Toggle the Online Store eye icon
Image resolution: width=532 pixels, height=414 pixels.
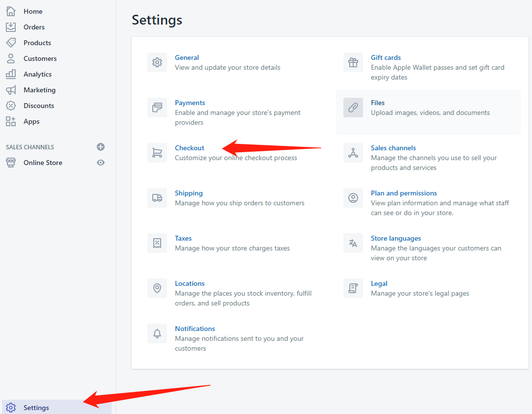point(101,163)
